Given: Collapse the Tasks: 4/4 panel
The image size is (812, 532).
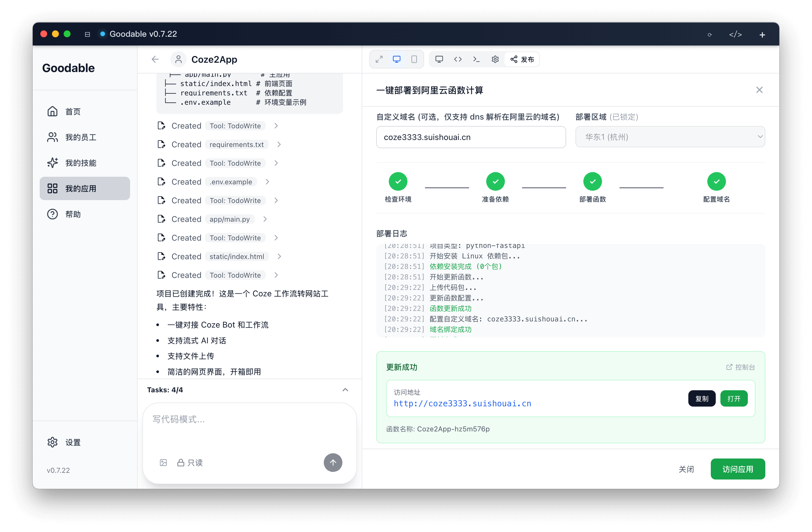Looking at the screenshot, I should coord(345,390).
